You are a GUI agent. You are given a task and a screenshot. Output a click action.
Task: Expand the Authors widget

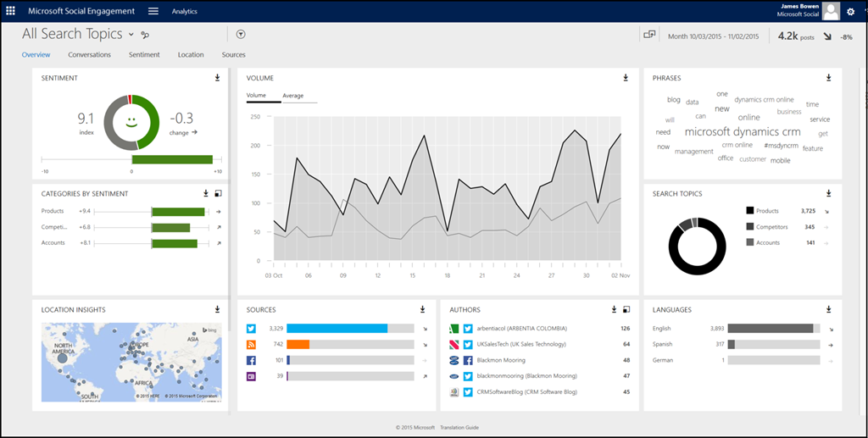click(x=626, y=310)
